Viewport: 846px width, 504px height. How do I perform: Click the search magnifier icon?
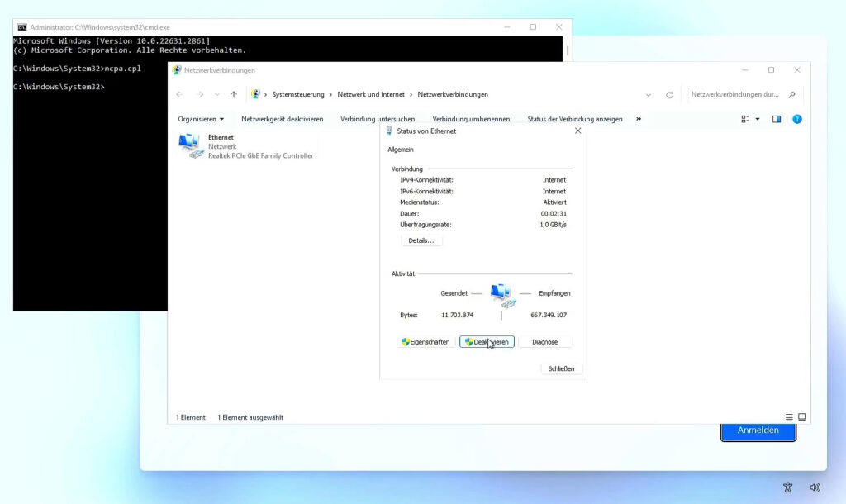tap(791, 94)
